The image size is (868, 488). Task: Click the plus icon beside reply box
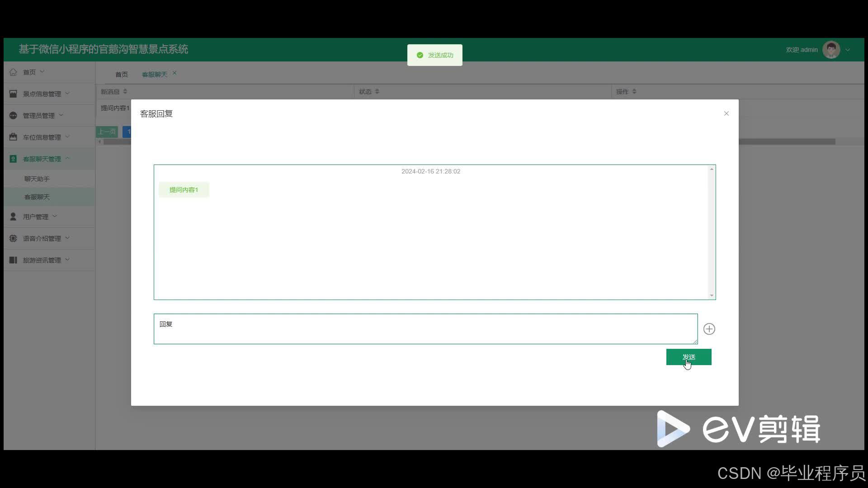click(709, 329)
